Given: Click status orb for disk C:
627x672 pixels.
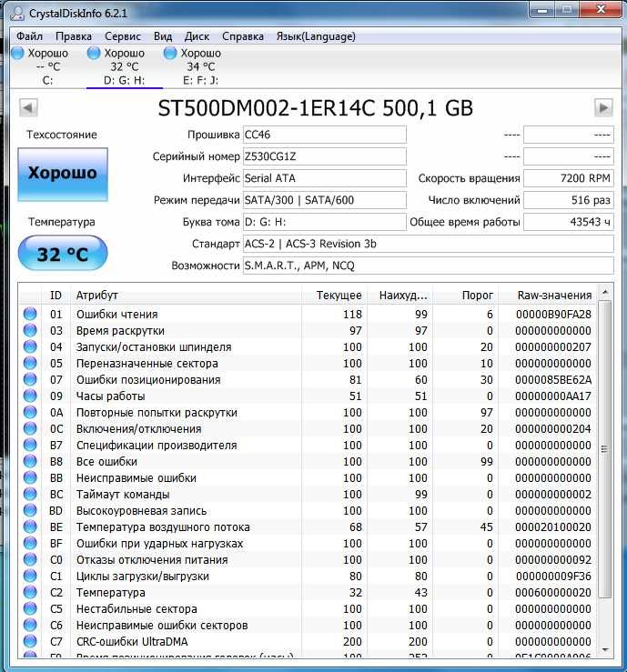Looking at the screenshot, I should (x=17, y=53).
